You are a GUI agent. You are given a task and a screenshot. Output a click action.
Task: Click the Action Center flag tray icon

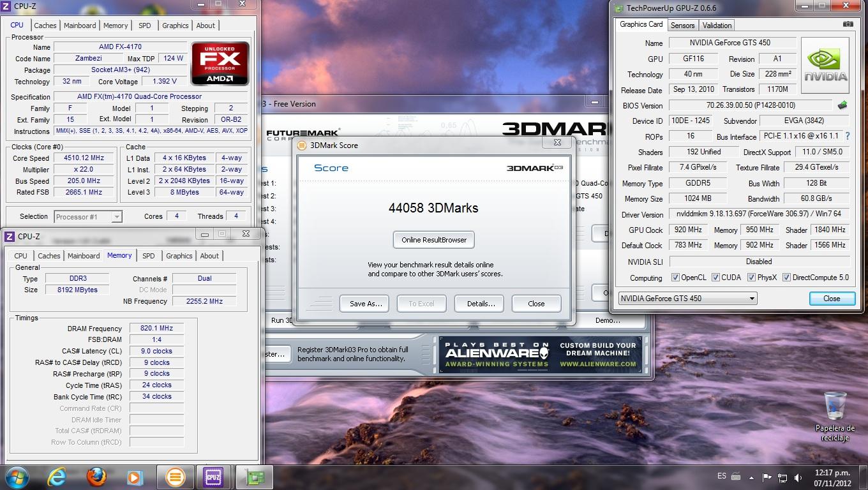click(x=766, y=477)
